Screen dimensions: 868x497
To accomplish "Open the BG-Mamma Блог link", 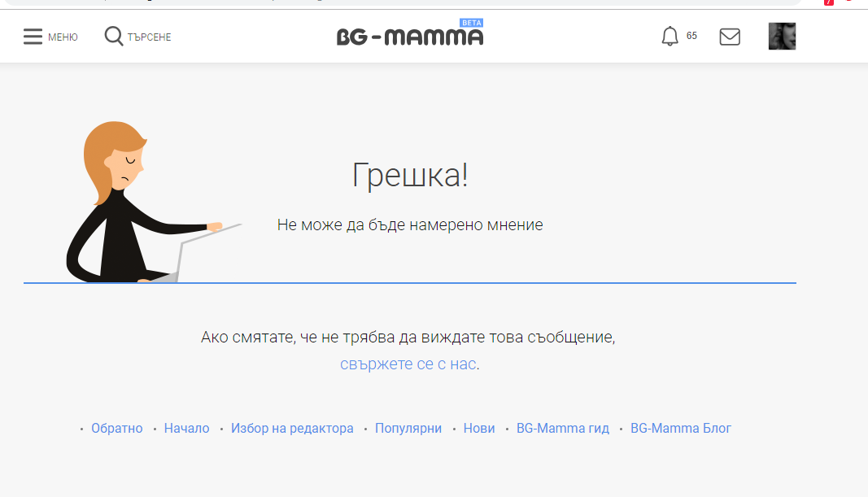I will click(x=681, y=429).
